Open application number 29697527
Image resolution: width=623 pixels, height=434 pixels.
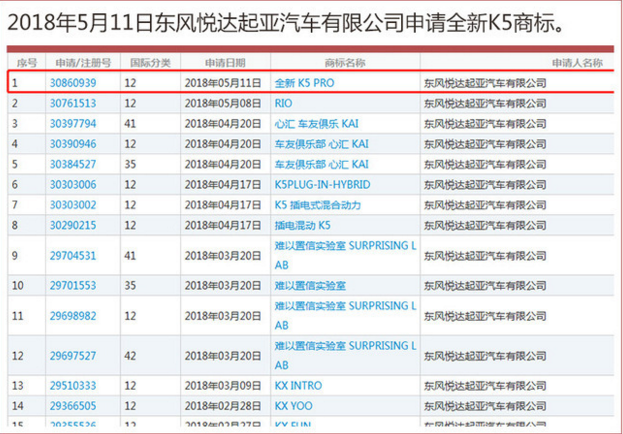click(73, 356)
